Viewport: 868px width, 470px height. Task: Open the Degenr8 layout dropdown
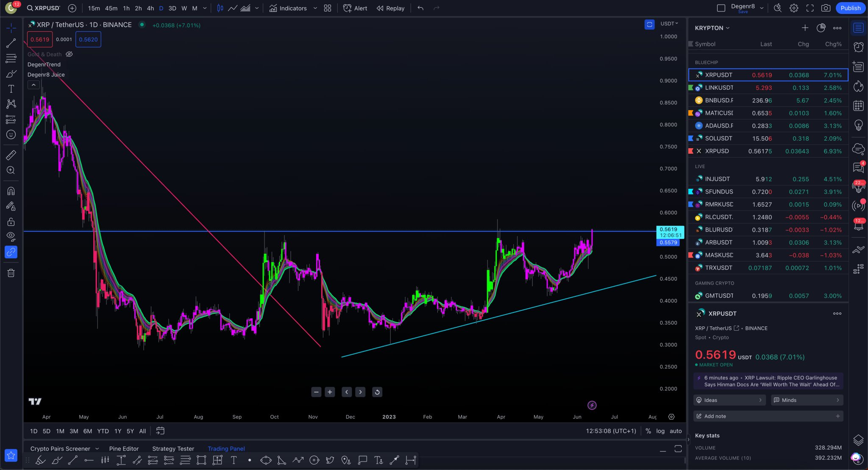point(762,8)
